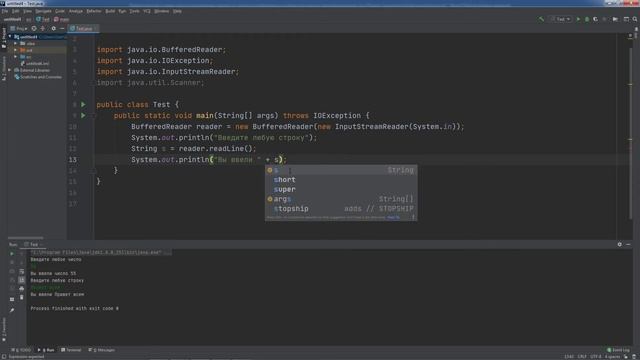The height and width of the screenshot is (360, 640).
Task: Click the Debug bug icon in top toolbar
Action: 587,19
